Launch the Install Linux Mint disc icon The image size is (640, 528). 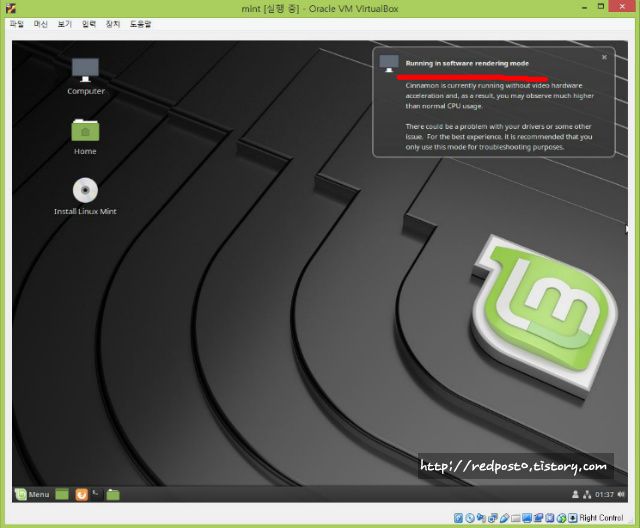pyautogui.click(x=85, y=196)
